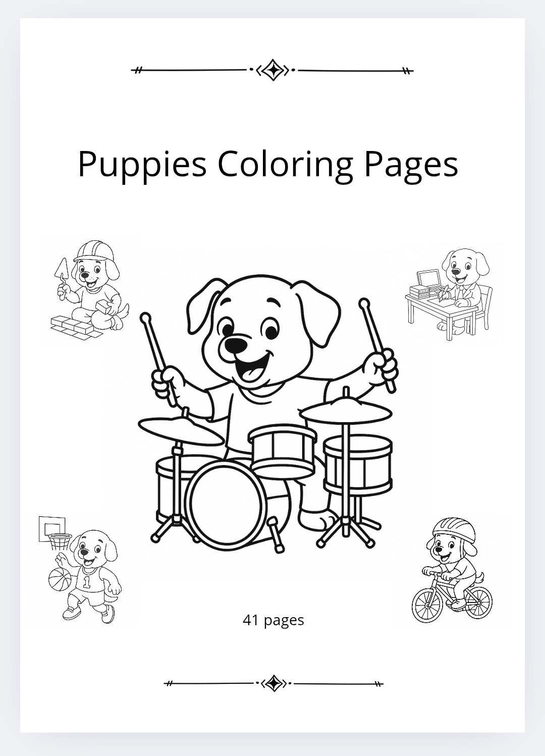Click the '41 pages' text

pos(273,620)
